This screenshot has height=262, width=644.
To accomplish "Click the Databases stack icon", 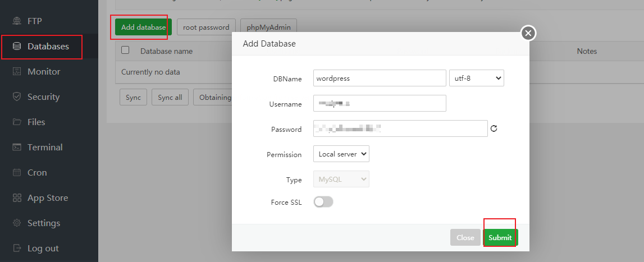I will [17, 47].
